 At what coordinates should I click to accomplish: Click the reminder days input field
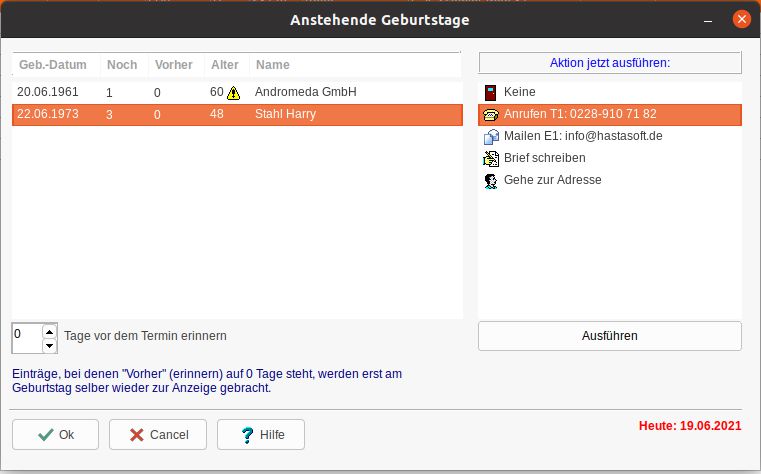tap(28, 338)
